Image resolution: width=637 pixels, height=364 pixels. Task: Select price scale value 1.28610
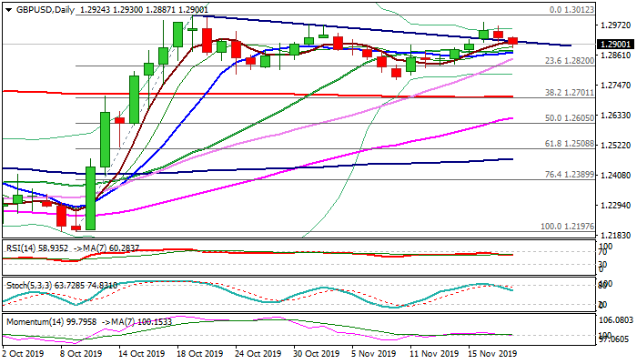[x=616, y=56]
